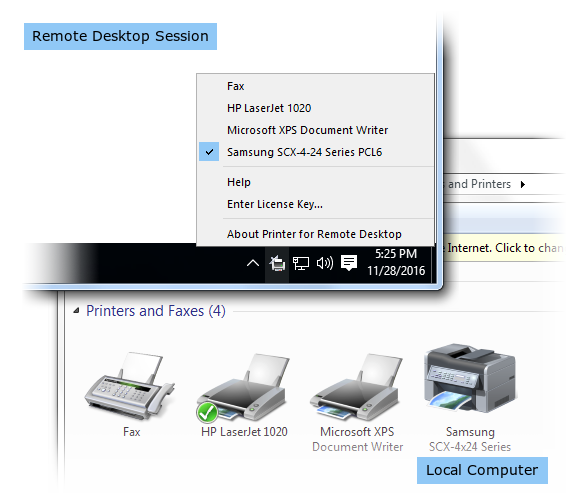Click the Samsung SCX-4x24 Series label
570x500 pixels.
pyautogui.click(x=470, y=439)
